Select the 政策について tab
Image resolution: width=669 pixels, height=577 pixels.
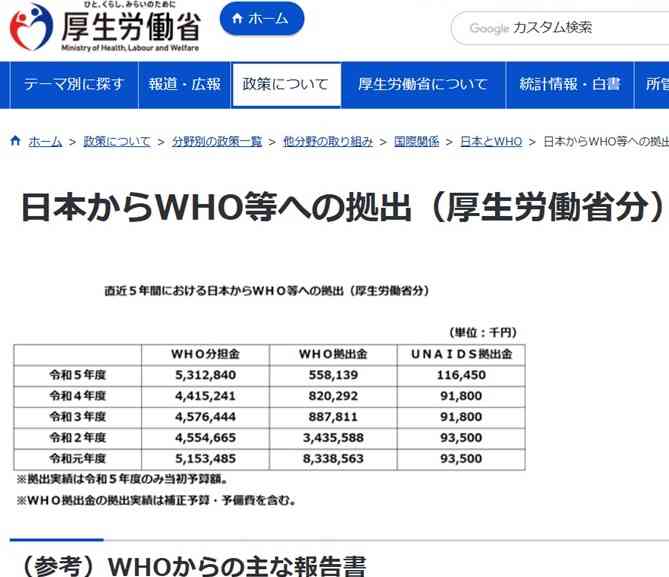tap(285, 85)
